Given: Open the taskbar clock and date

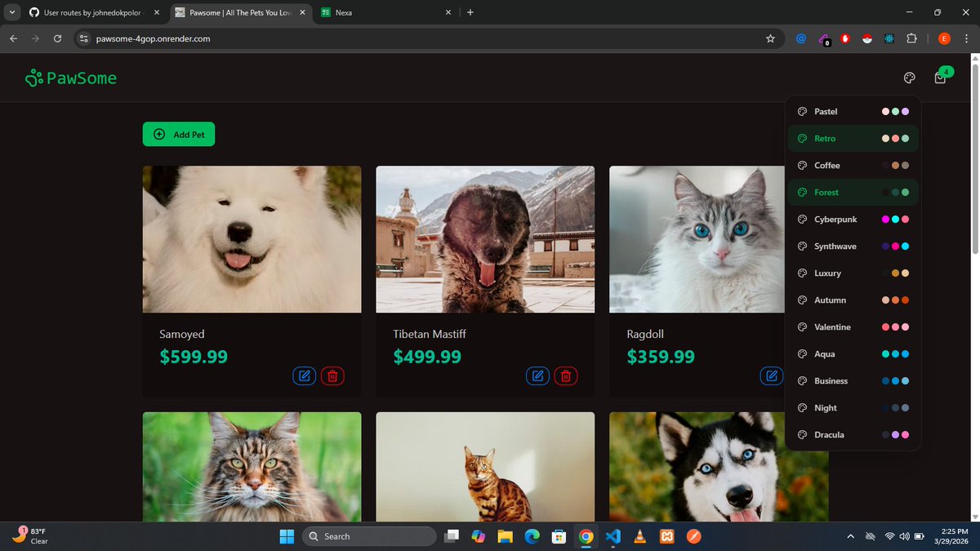Looking at the screenshot, I should 950,536.
